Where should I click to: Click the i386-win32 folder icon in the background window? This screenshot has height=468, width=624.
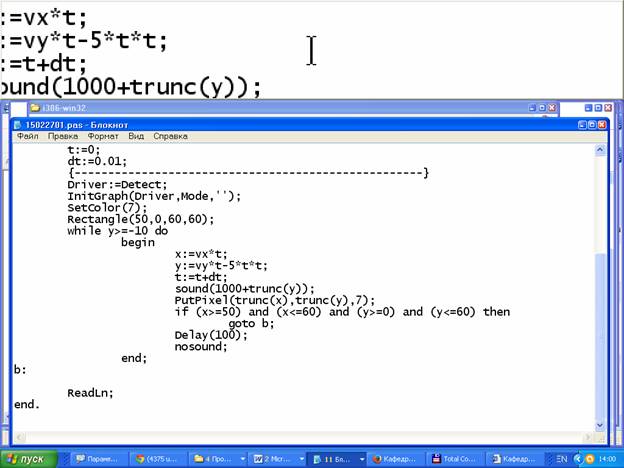point(35,108)
